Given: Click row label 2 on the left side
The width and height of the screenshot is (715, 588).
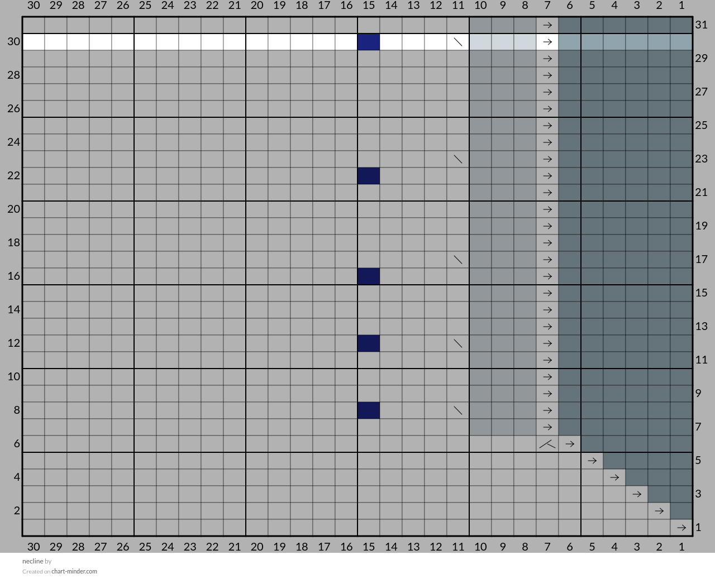Looking at the screenshot, I should click(x=17, y=510).
